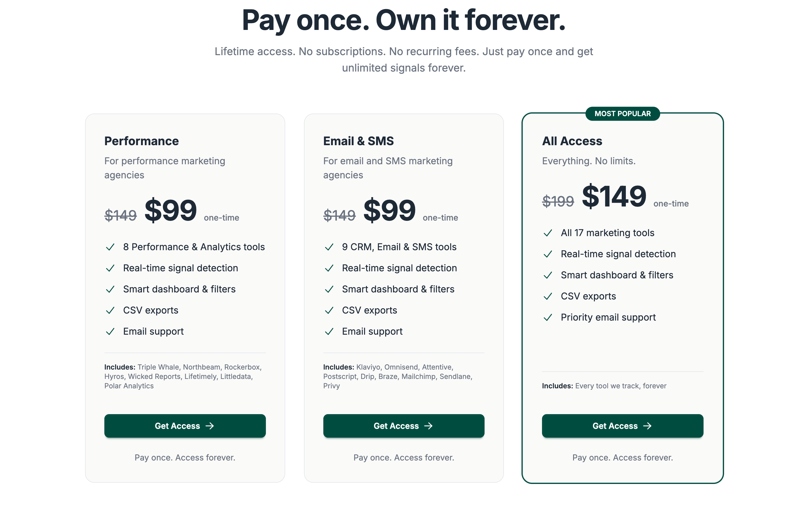Click the Pay once. Own it forever. headline
This screenshot has width=812, height=508.
[404, 21]
